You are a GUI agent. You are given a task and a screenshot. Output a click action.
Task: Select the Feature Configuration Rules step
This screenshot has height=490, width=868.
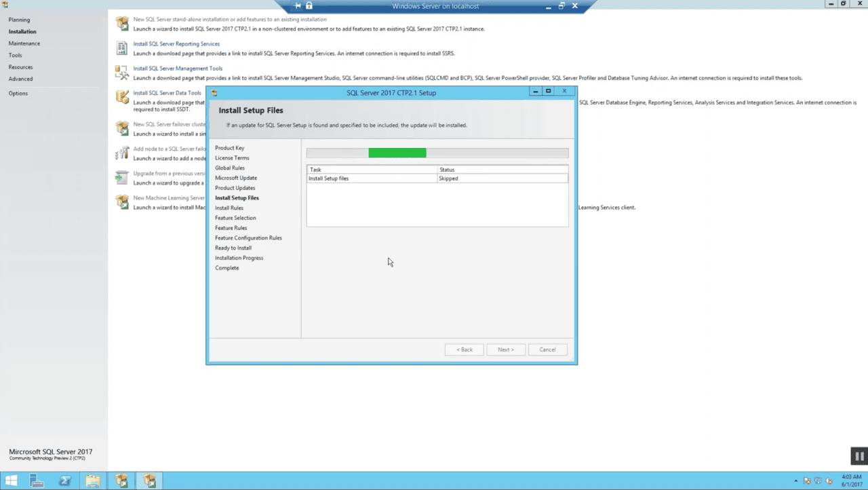pos(248,238)
